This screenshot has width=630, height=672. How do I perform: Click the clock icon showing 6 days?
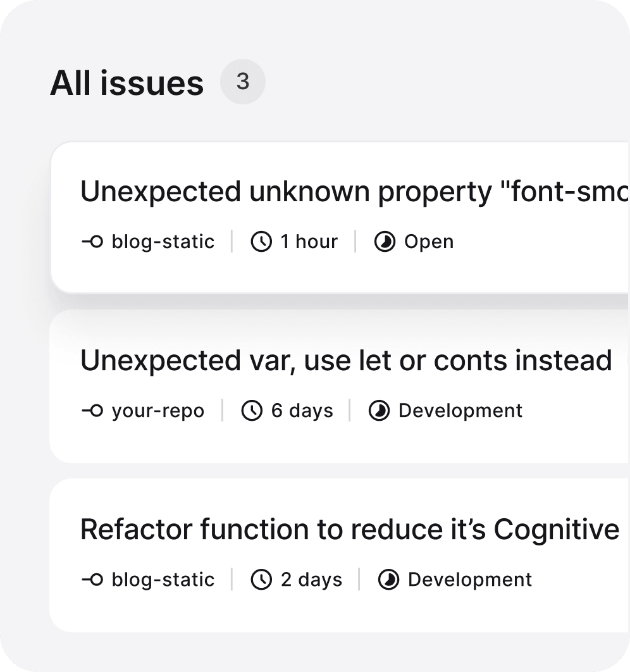point(252,411)
